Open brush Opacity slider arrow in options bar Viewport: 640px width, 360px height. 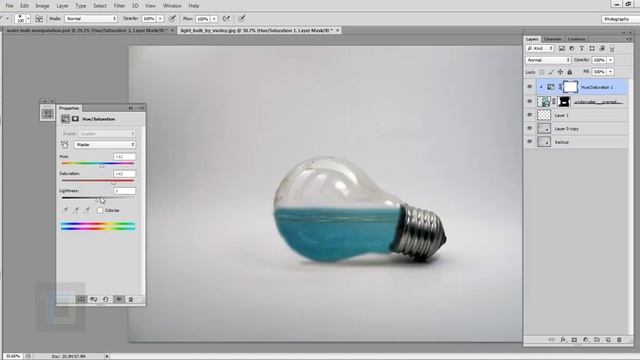click(160, 19)
